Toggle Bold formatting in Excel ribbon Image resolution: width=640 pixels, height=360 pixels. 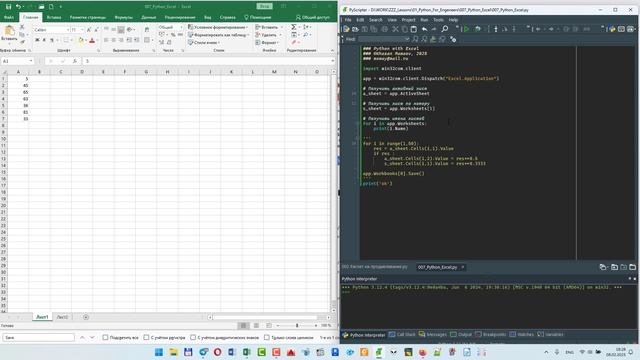click(37, 40)
